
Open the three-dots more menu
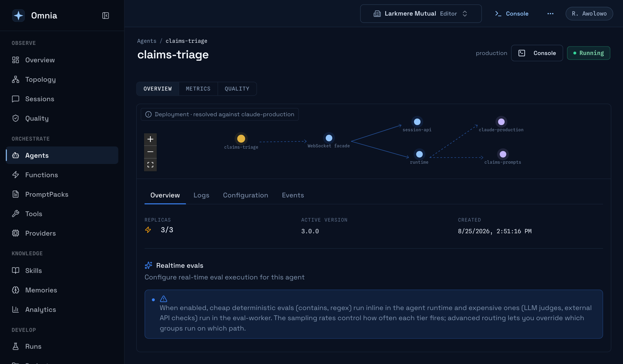pyautogui.click(x=550, y=14)
